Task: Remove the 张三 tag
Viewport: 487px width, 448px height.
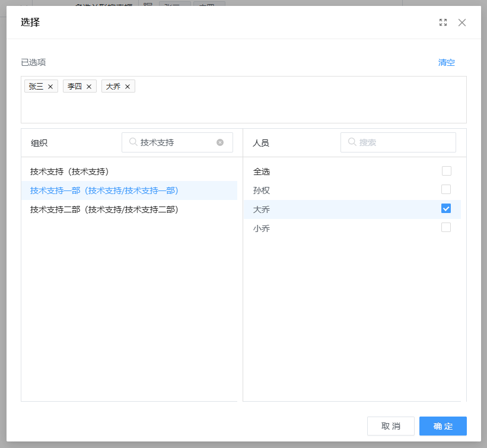Action: [x=50, y=87]
